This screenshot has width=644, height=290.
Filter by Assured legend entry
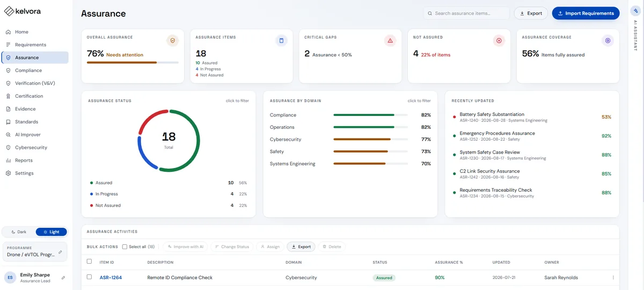point(169,183)
